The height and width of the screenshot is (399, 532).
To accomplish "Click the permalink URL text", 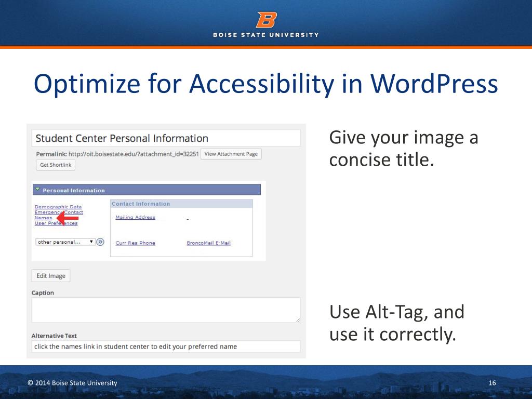I will click(134, 154).
